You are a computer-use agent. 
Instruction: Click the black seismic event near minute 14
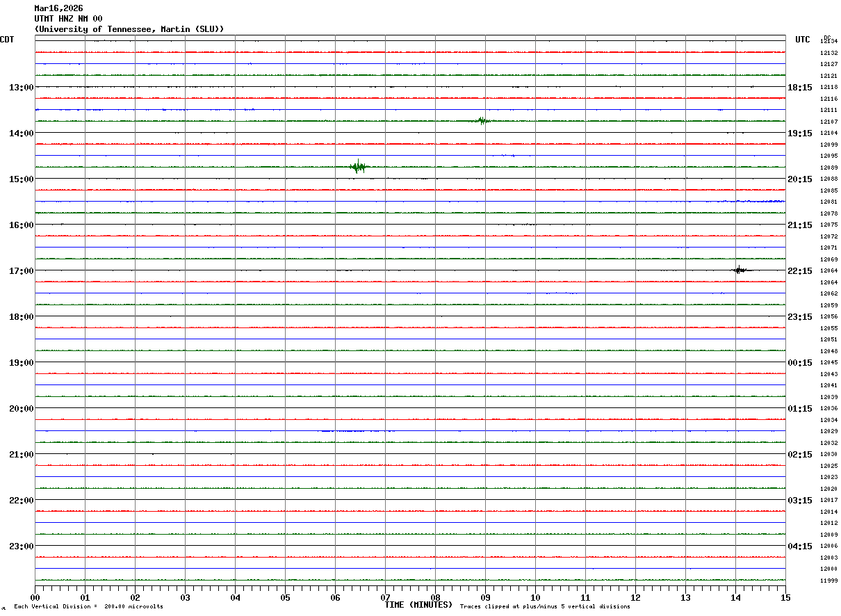[741, 270]
